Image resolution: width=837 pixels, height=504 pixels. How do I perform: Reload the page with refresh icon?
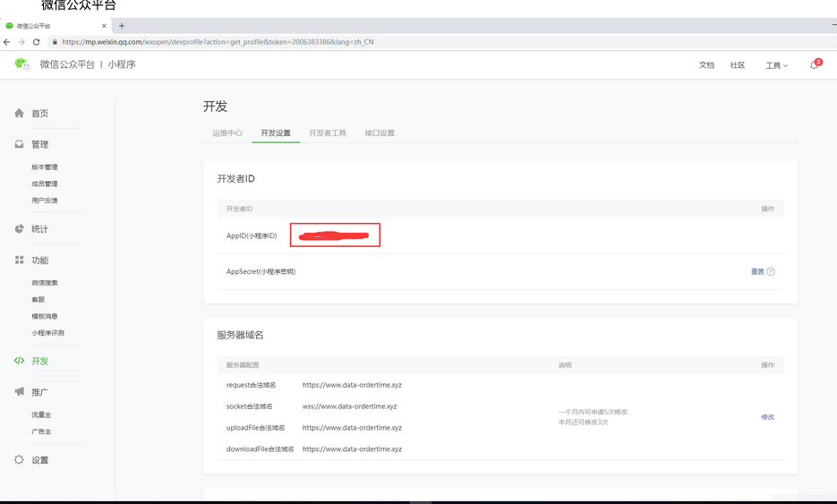37,42
